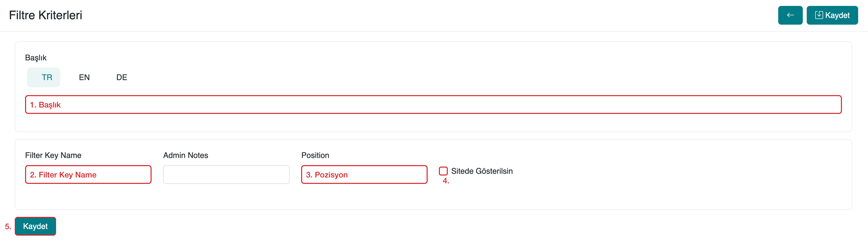Click the save icon inside header Kaydet
Viewport: 868px width, 244px height.
click(819, 15)
